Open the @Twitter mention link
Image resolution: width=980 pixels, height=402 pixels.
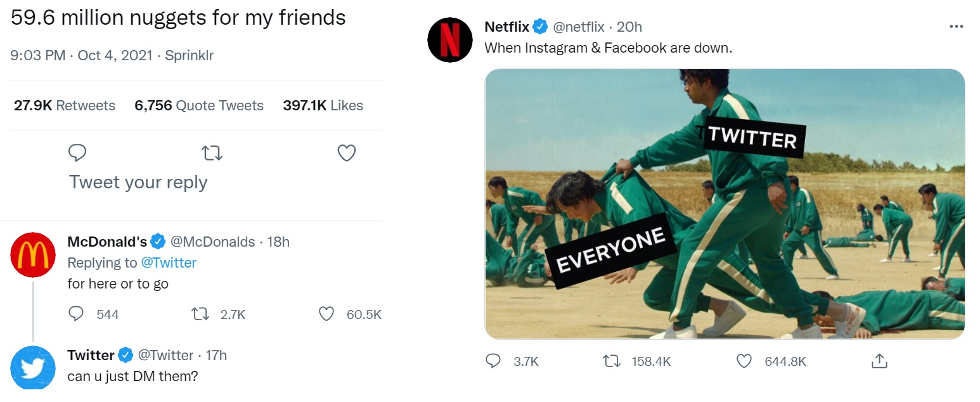(169, 263)
